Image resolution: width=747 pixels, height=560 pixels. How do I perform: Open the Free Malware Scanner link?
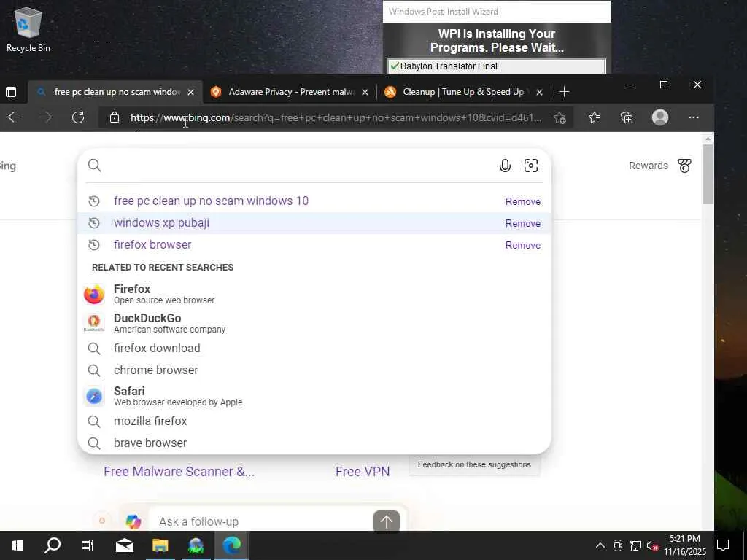[x=179, y=472]
